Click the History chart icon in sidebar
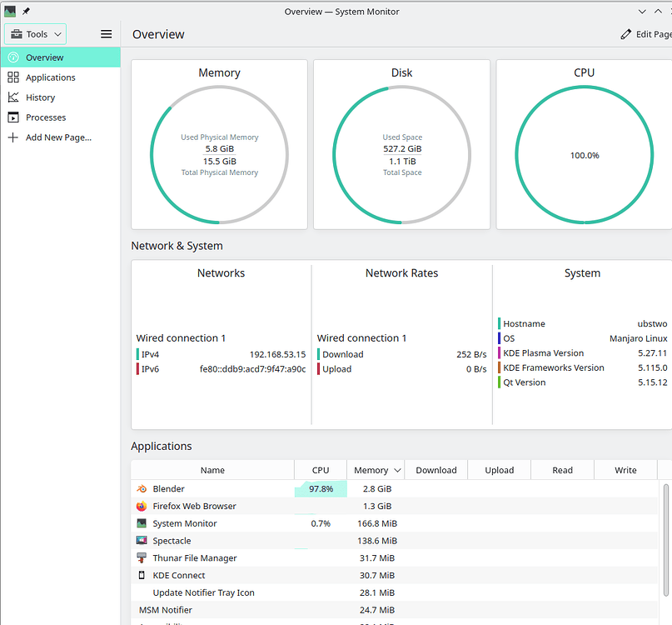672x625 pixels. [13, 97]
